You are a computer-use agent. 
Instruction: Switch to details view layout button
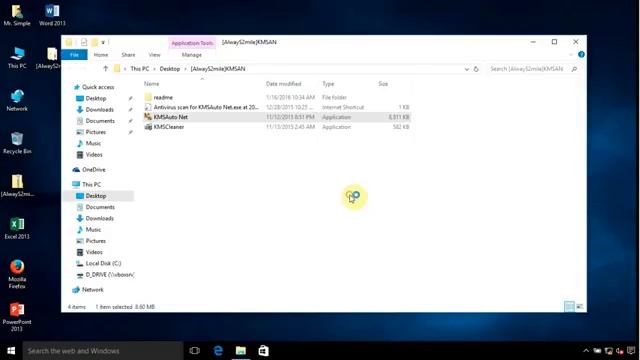click(569, 307)
